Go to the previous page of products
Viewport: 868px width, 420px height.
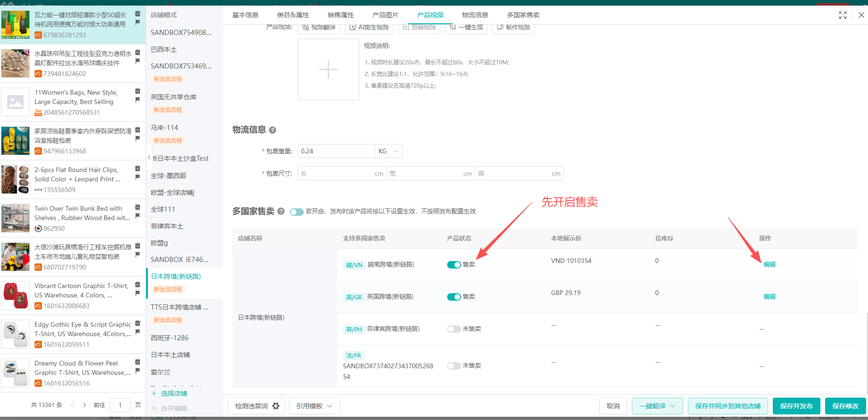coord(72,405)
